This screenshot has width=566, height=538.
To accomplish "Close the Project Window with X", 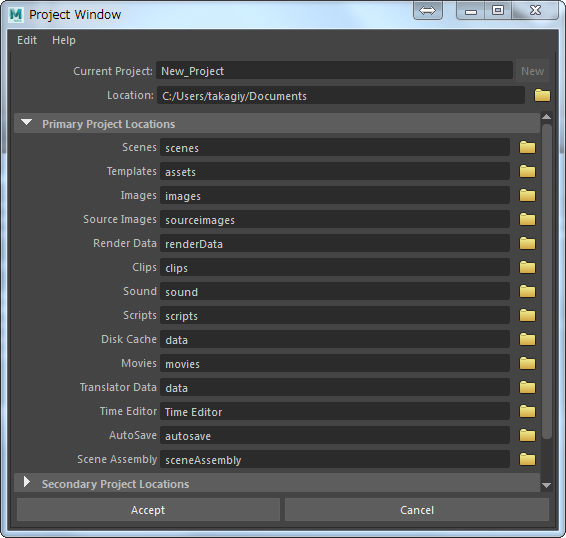I will [536, 10].
